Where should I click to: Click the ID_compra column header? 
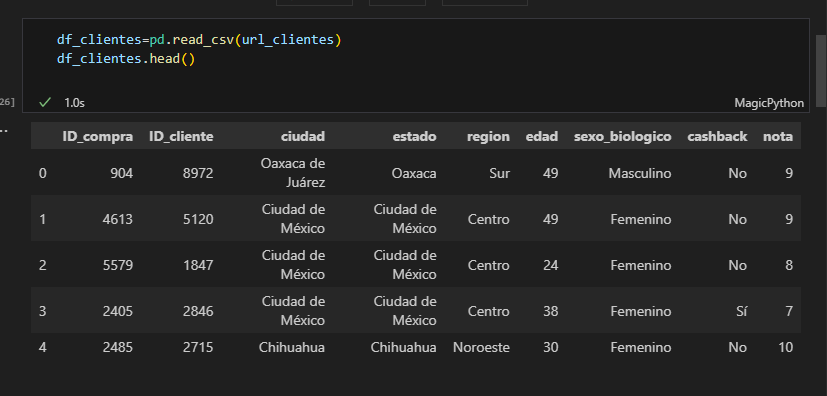click(x=98, y=137)
